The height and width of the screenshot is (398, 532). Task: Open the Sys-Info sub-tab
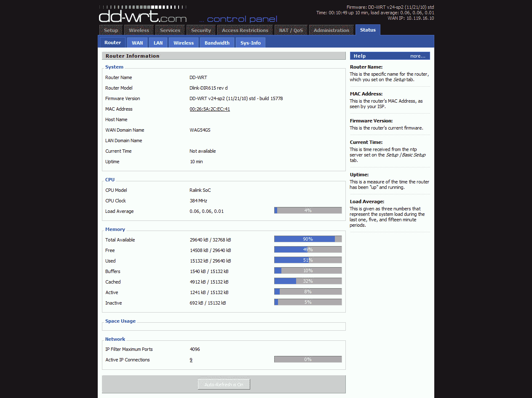(x=251, y=42)
